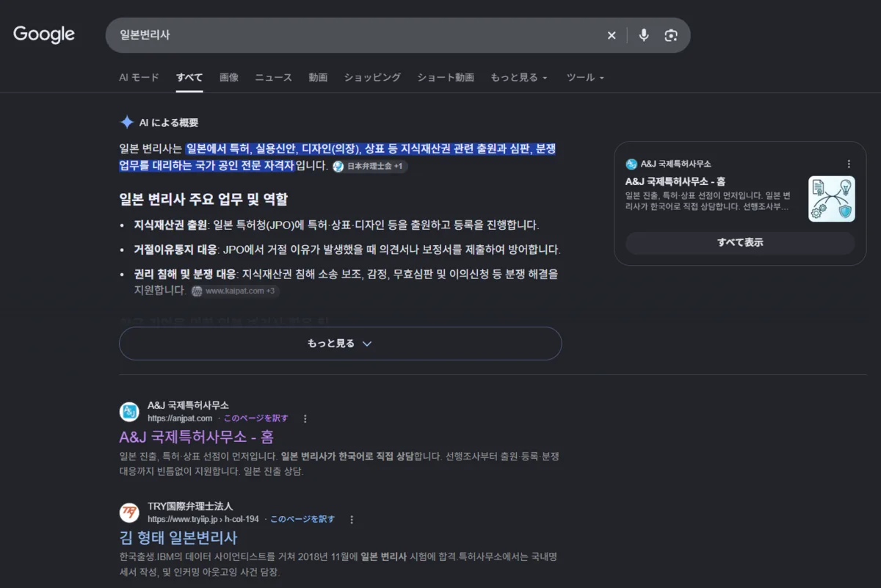Viewport: 881px width, 588px height.
Task: Click https://anjpat.com URL text
Action: point(180,418)
